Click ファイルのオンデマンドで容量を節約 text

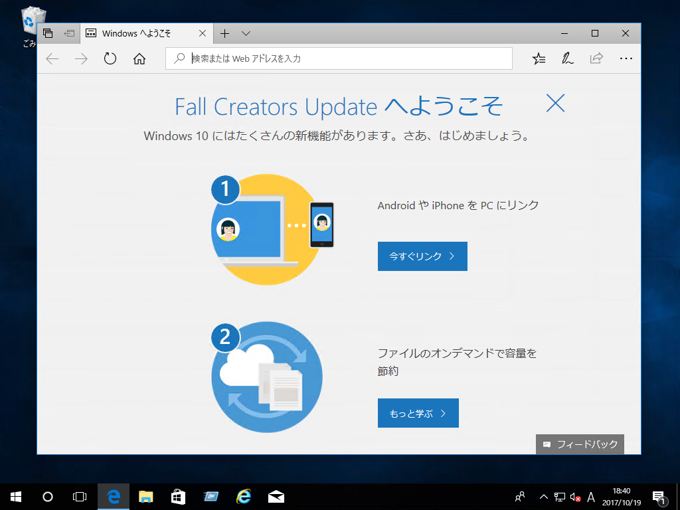pyautogui.click(x=457, y=362)
